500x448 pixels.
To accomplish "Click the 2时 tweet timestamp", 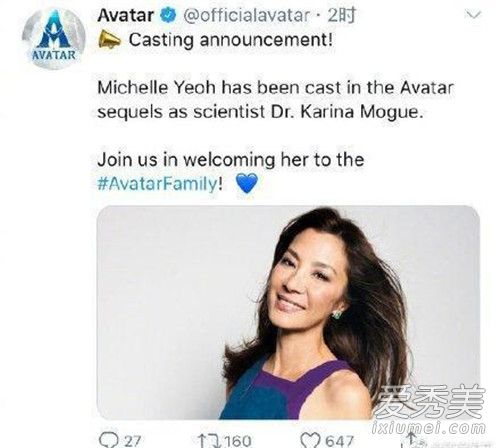I will [341, 15].
